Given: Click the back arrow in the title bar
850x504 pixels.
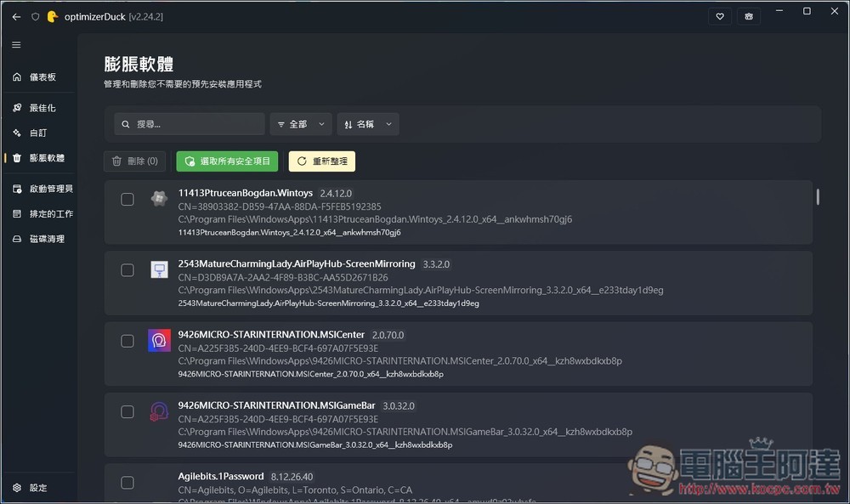Looking at the screenshot, I should (16, 17).
